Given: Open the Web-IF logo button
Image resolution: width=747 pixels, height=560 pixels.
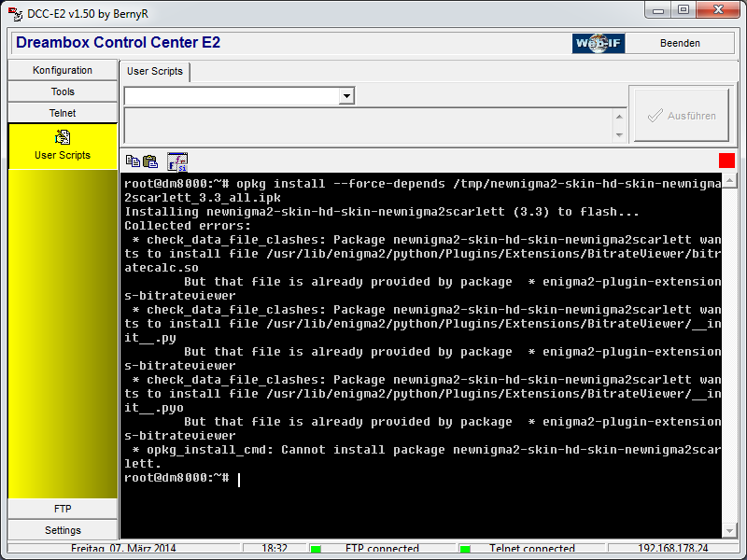Looking at the screenshot, I should tap(599, 43).
